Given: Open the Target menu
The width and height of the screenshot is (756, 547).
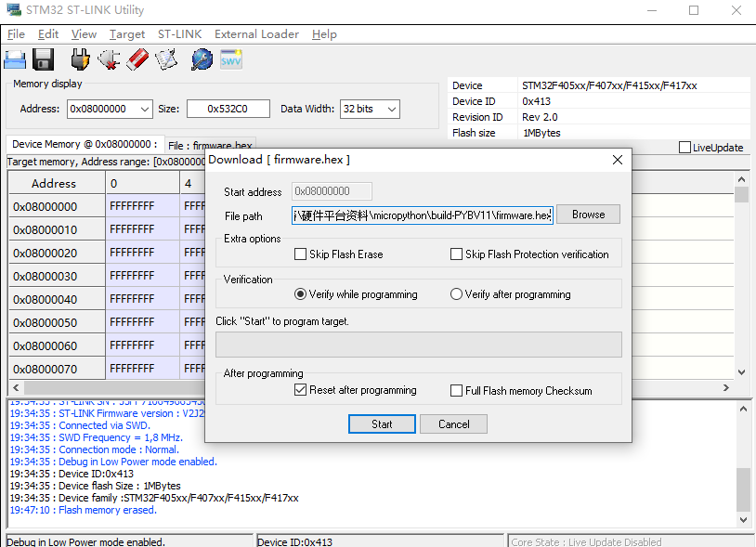Looking at the screenshot, I should pyautogui.click(x=127, y=34).
